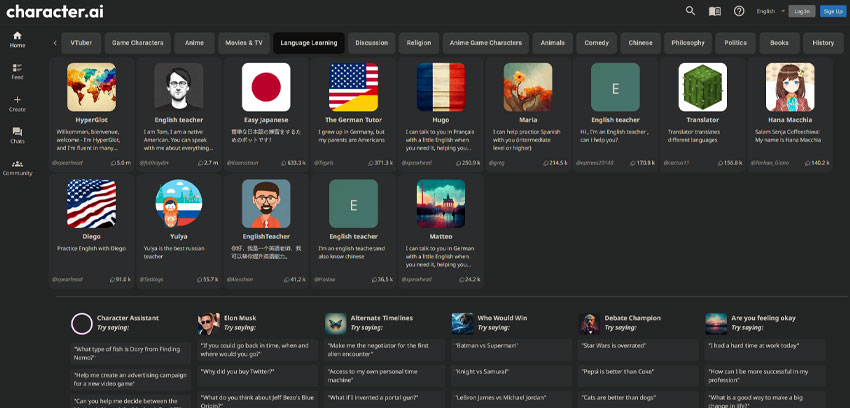Try "Access to my own personal time machine"
850x408 pixels.
click(385, 376)
